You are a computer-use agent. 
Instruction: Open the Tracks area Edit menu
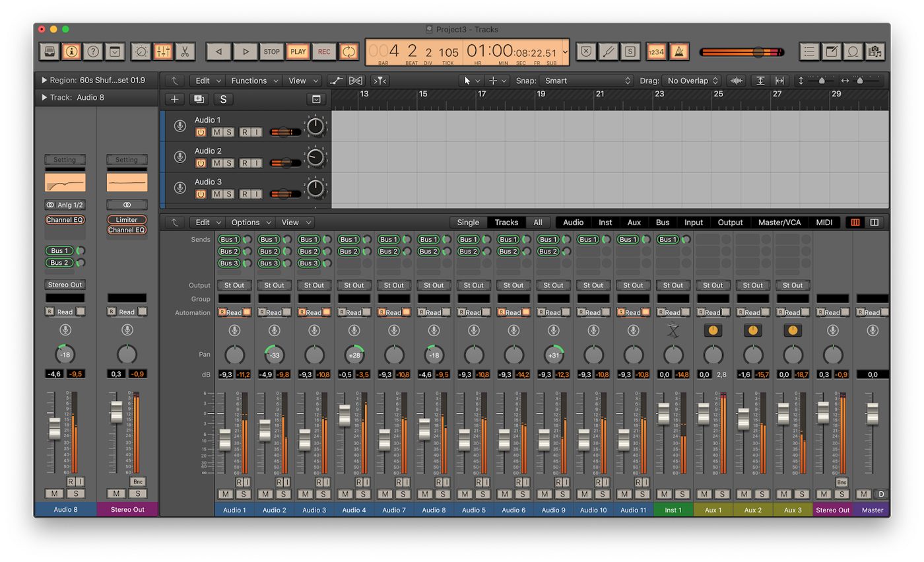point(208,81)
